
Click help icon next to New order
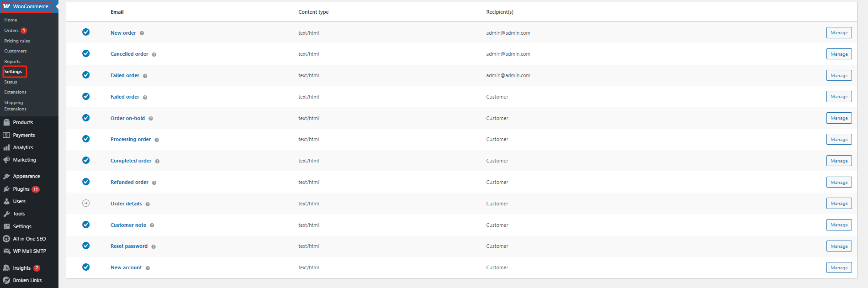pos(142,33)
